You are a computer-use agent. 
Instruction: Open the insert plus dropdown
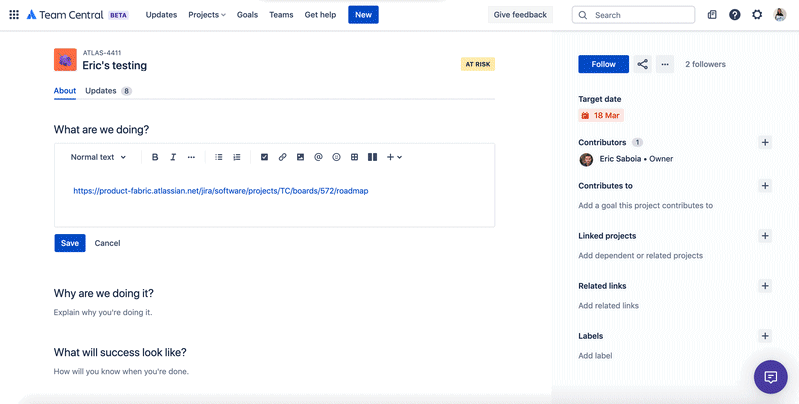click(x=394, y=157)
